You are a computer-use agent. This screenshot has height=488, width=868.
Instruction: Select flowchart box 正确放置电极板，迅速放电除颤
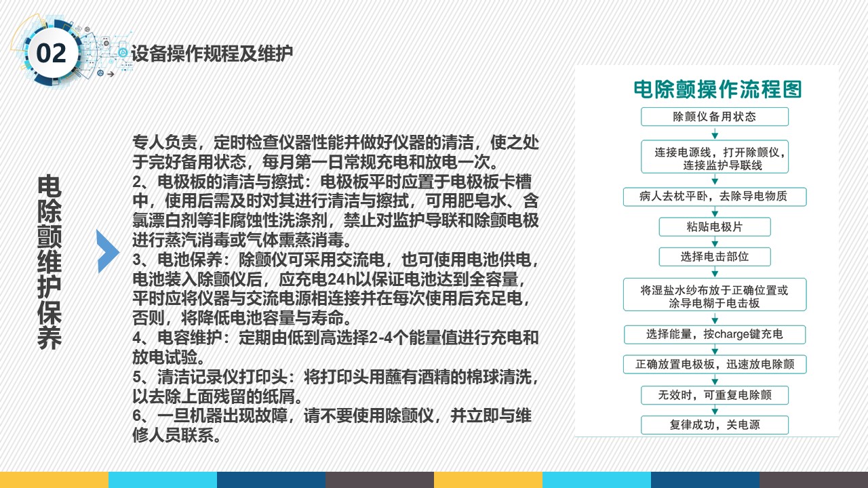pyautogui.click(x=715, y=364)
